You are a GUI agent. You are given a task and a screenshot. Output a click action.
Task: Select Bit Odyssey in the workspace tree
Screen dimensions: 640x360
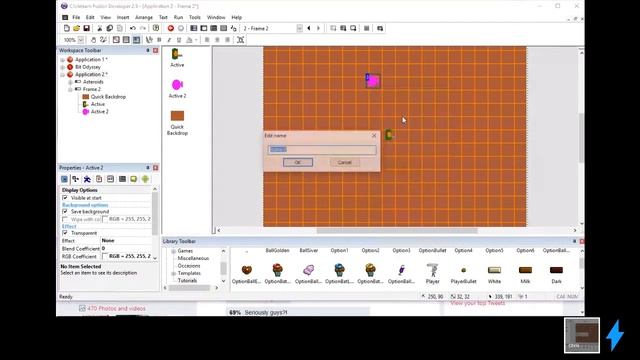[x=88, y=67]
